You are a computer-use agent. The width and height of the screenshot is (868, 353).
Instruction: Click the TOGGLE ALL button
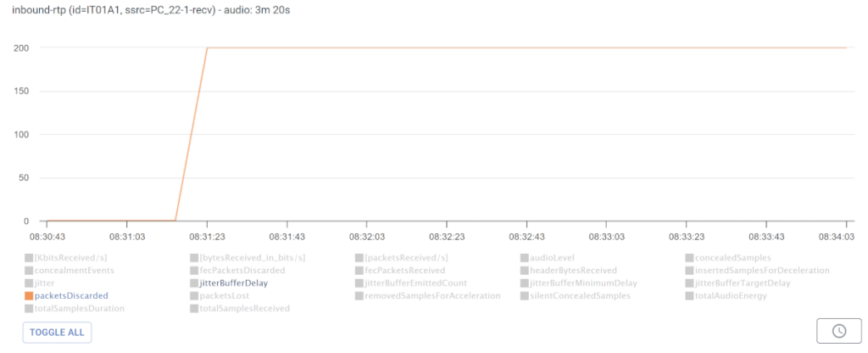point(57,332)
